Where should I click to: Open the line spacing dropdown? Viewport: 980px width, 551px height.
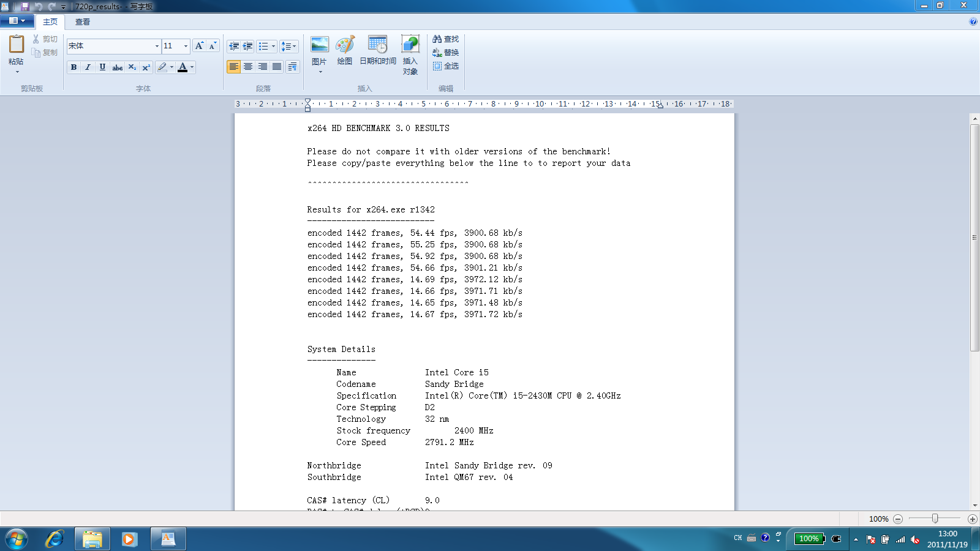[288, 46]
